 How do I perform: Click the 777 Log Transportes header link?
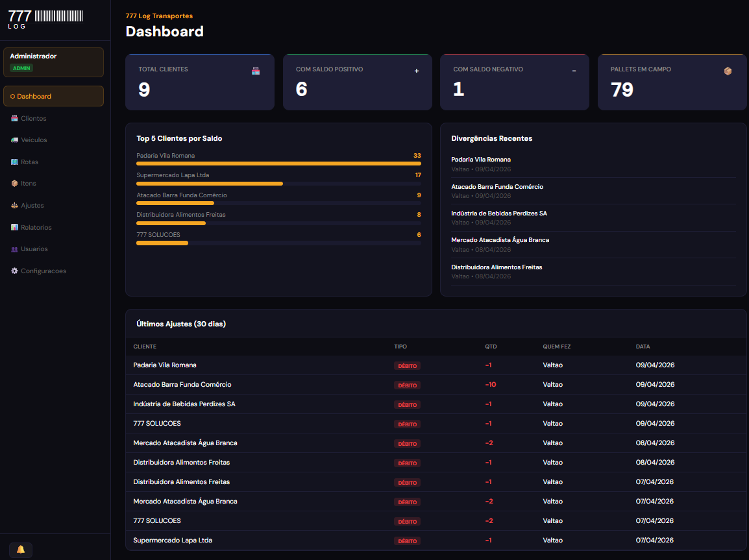[x=160, y=16]
